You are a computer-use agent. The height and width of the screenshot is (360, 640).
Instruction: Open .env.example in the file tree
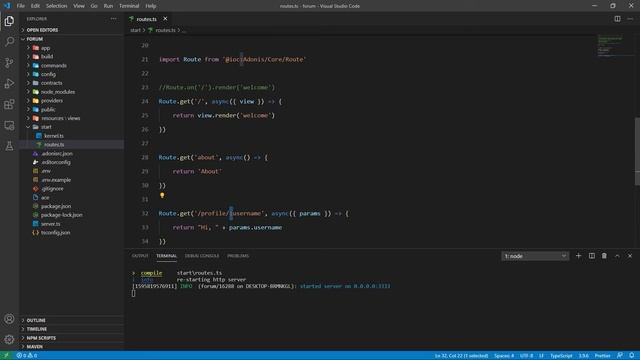pos(56,180)
